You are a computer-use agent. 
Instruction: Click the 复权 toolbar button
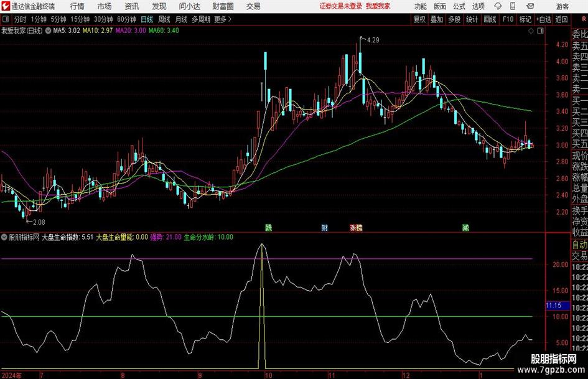(419, 19)
